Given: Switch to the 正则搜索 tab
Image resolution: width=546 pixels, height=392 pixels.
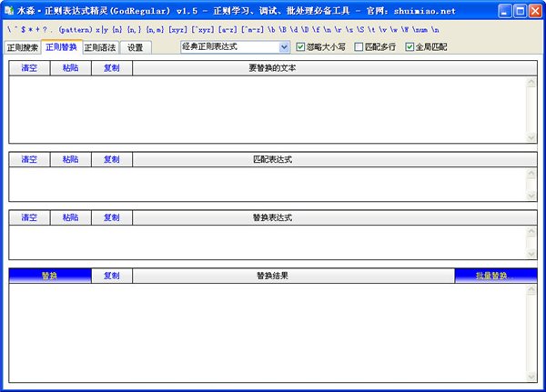Looking at the screenshot, I should coord(22,47).
